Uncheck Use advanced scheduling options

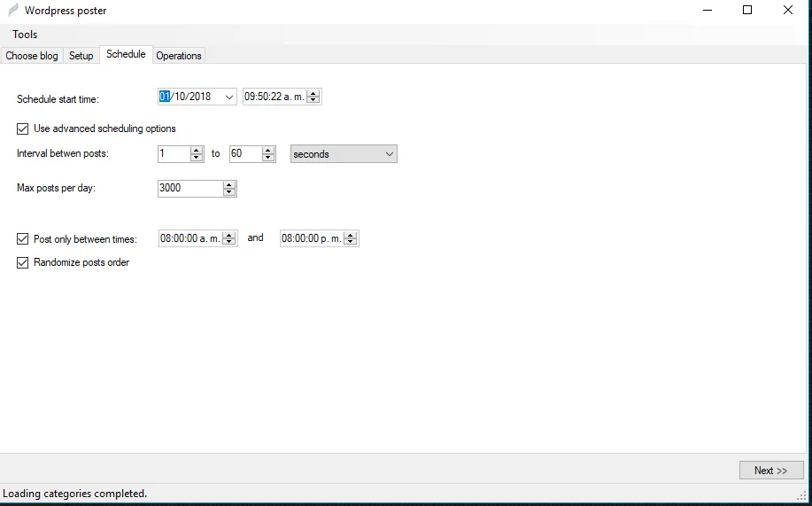[22, 128]
